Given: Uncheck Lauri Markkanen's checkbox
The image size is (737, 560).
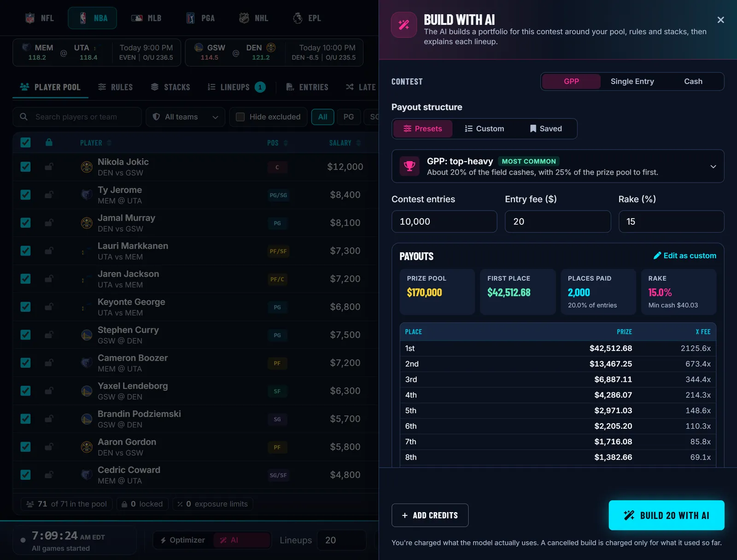Looking at the screenshot, I should pyautogui.click(x=25, y=251).
